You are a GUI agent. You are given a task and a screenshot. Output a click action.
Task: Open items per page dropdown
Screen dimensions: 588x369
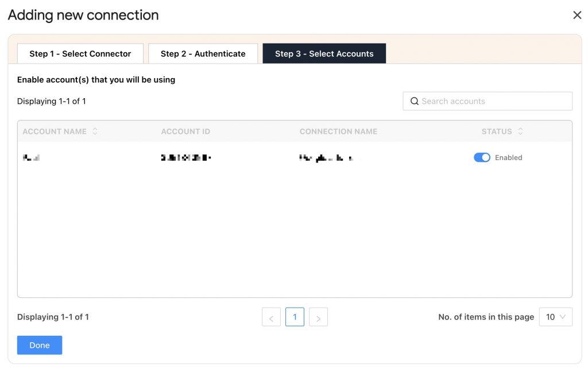pos(556,317)
